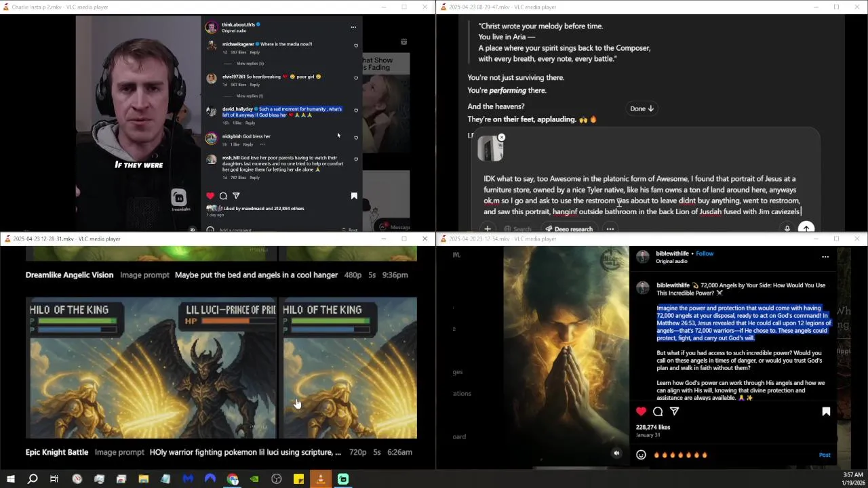Open comment icon on the biblewithlife post
Viewport: 868px width, 488px height.
tap(658, 411)
